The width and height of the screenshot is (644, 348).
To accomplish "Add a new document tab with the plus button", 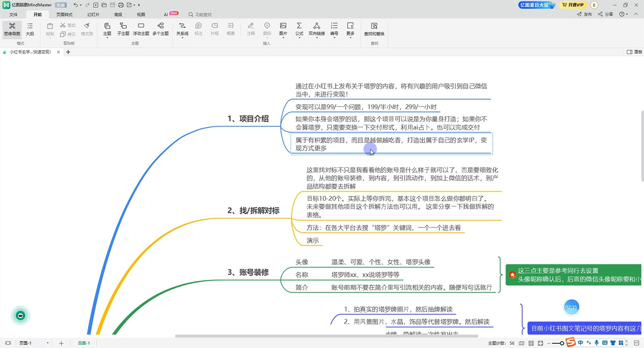I will tap(68, 52).
